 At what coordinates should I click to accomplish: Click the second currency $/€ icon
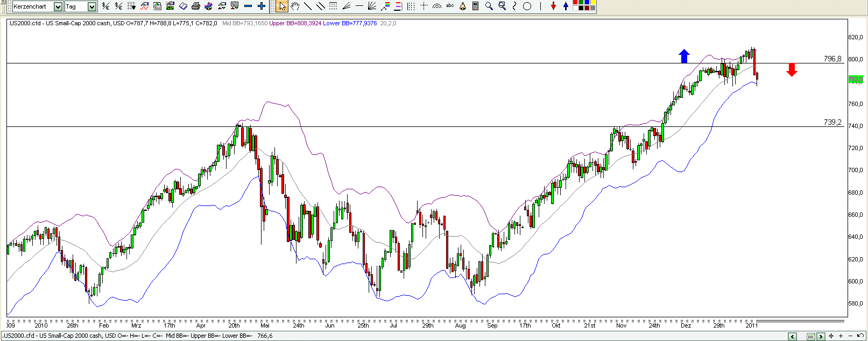pyautogui.click(x=118, y=6)
